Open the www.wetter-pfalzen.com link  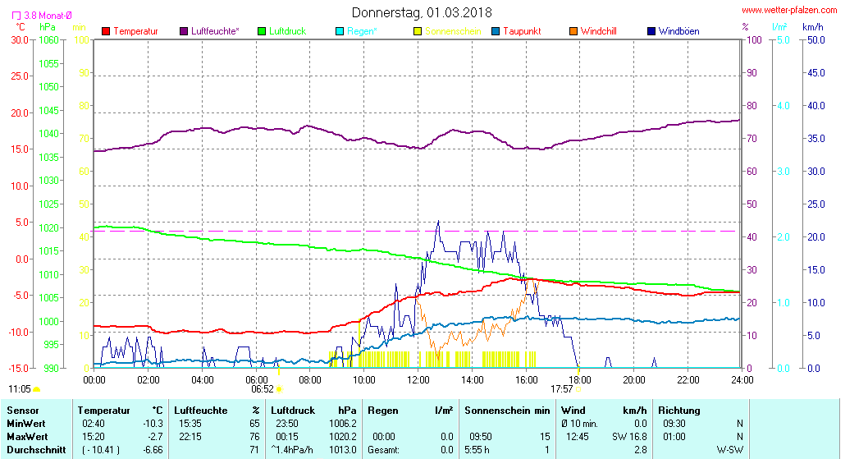tap(789, 10)
